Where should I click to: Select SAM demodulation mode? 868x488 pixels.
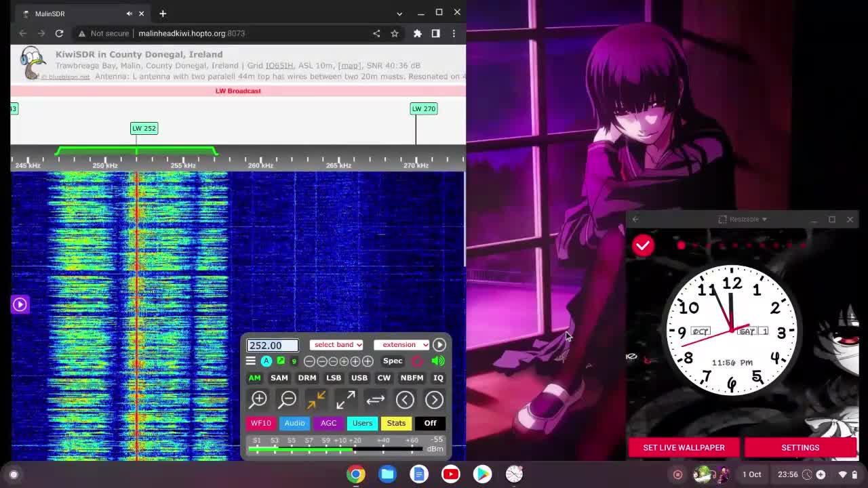pos(279,378)
